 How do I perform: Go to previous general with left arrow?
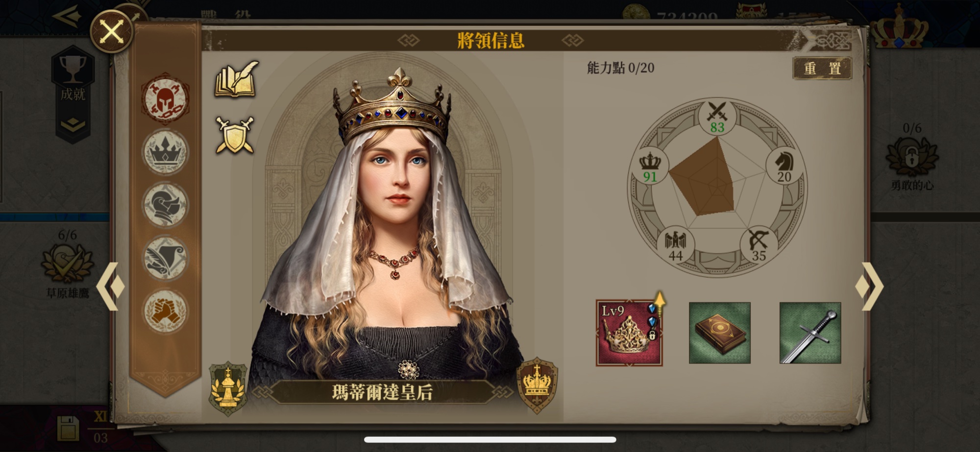coord(111,286)
